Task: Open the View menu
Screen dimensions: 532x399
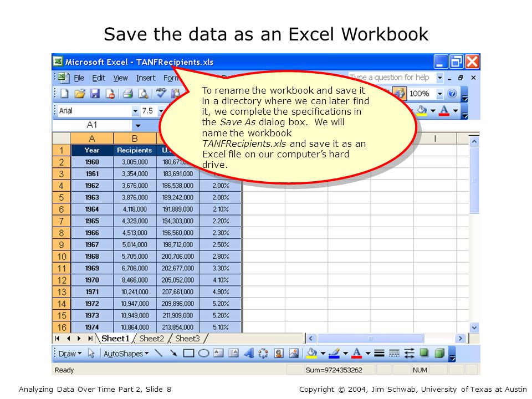Action: 120,78
